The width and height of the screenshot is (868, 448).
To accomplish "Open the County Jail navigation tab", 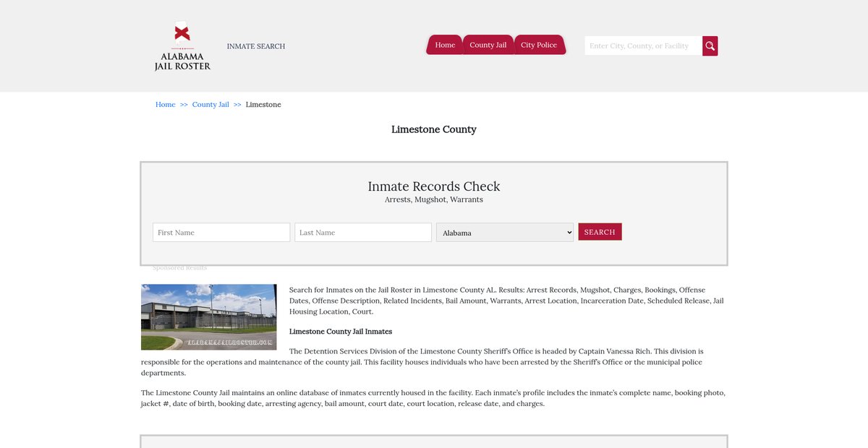I will tap(488, 45).
